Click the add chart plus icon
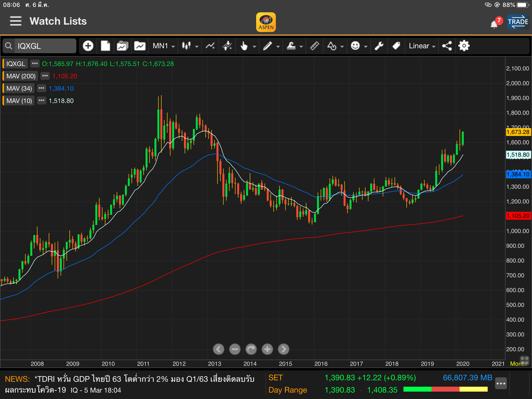 88,46
